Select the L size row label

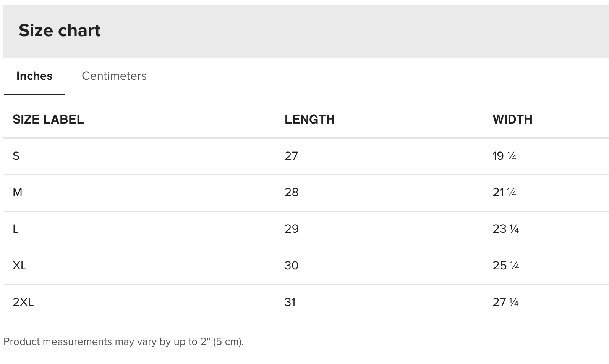(x=16, y=229)
